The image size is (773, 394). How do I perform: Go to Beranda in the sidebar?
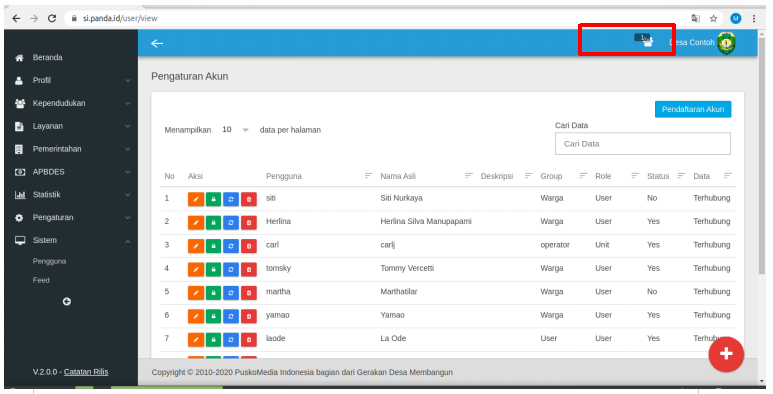click(x=47, y=57)
